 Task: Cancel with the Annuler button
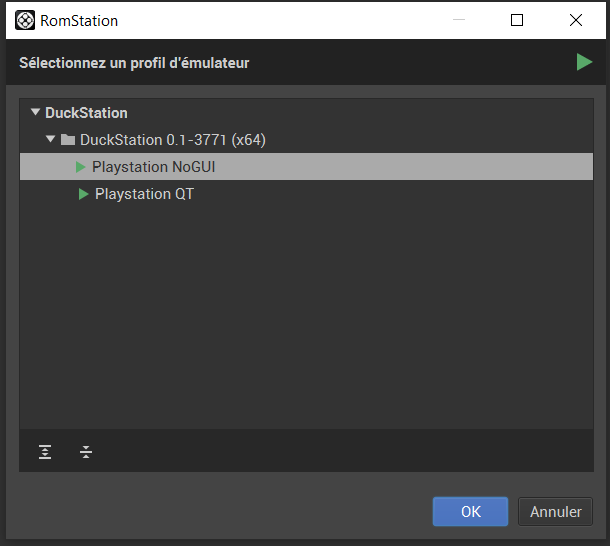tap(556, 511)
